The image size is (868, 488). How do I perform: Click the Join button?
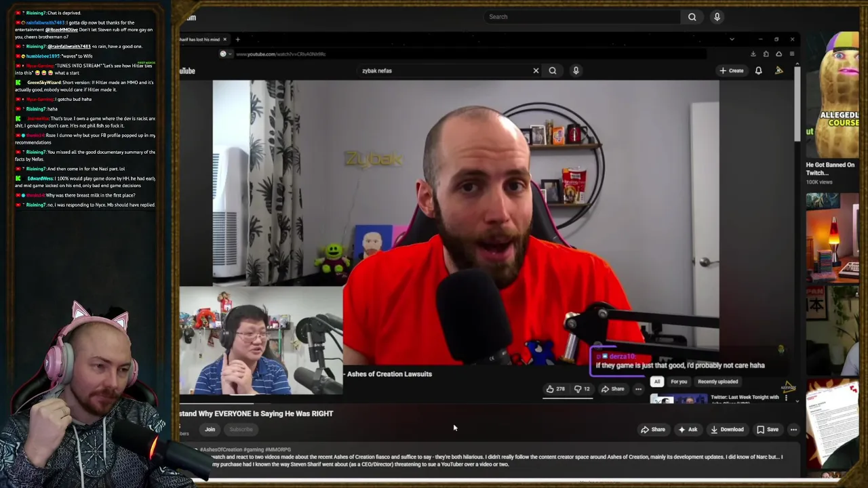(210, 429)
